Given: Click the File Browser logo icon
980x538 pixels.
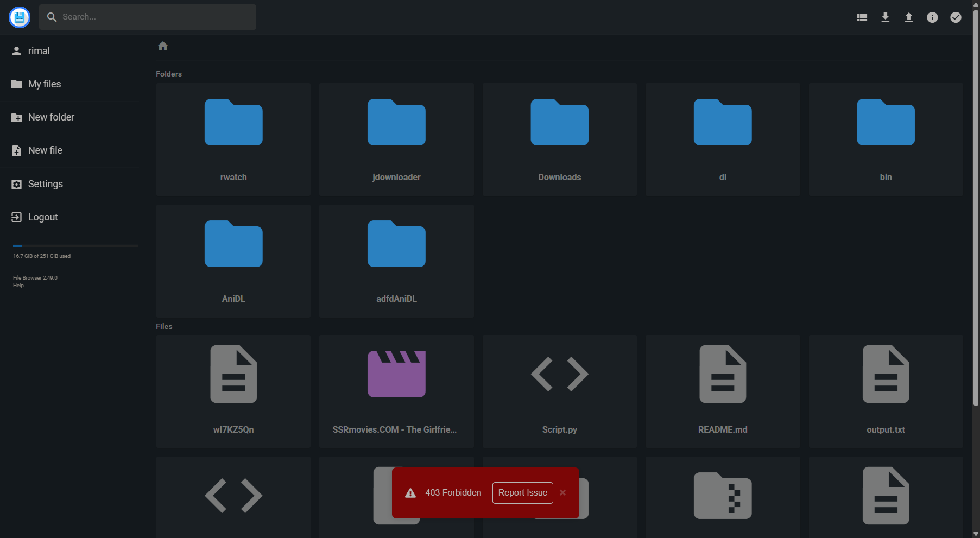Looking at the screenshot, I should tap(20, 17).
